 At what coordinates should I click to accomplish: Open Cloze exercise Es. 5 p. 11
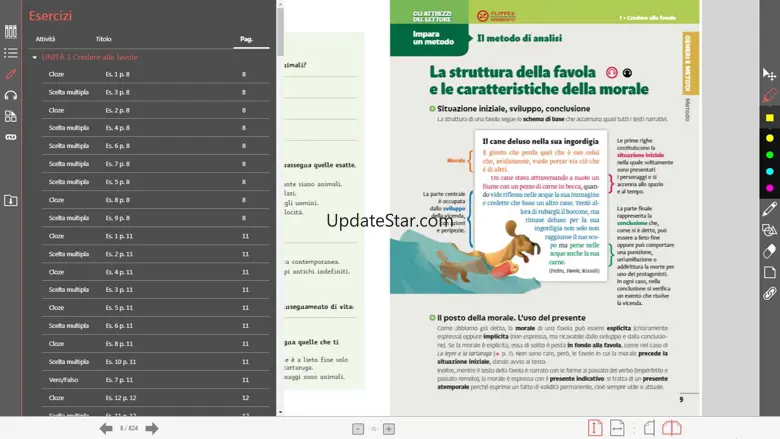pos(156,308)
